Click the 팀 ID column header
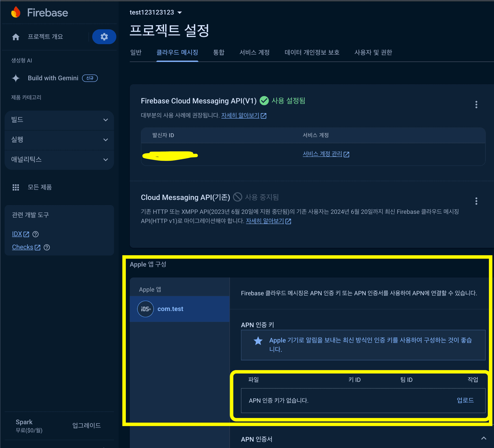 407,380
